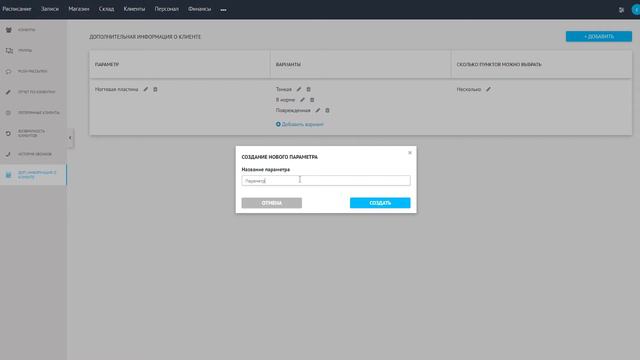Open История звонков in the sidebar

tap(34, 154)
